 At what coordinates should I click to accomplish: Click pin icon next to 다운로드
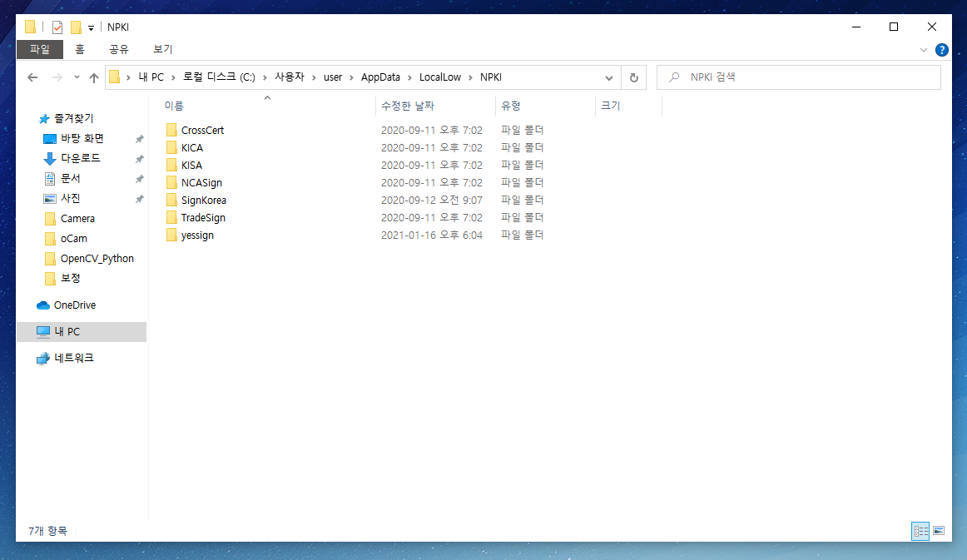click(139, 159)
